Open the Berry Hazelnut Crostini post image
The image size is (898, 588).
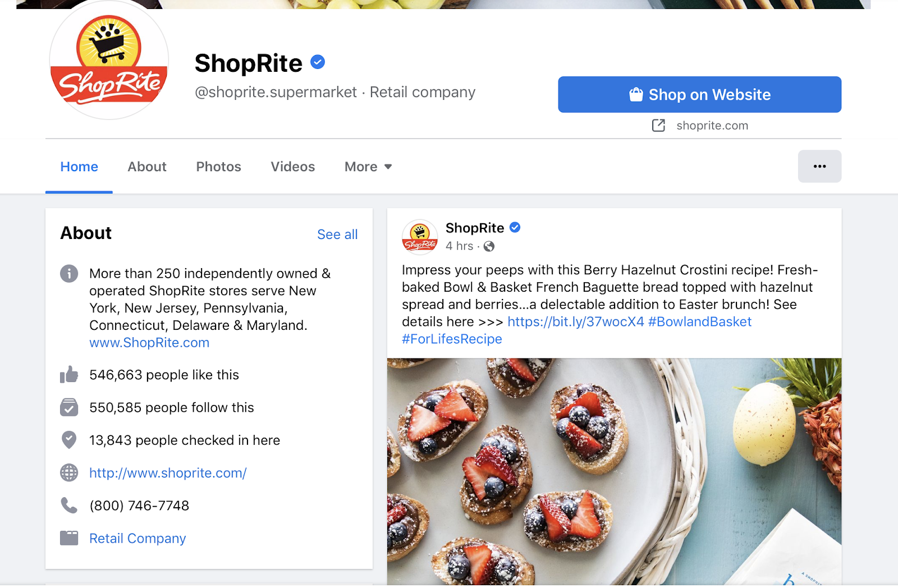(614, 471)
